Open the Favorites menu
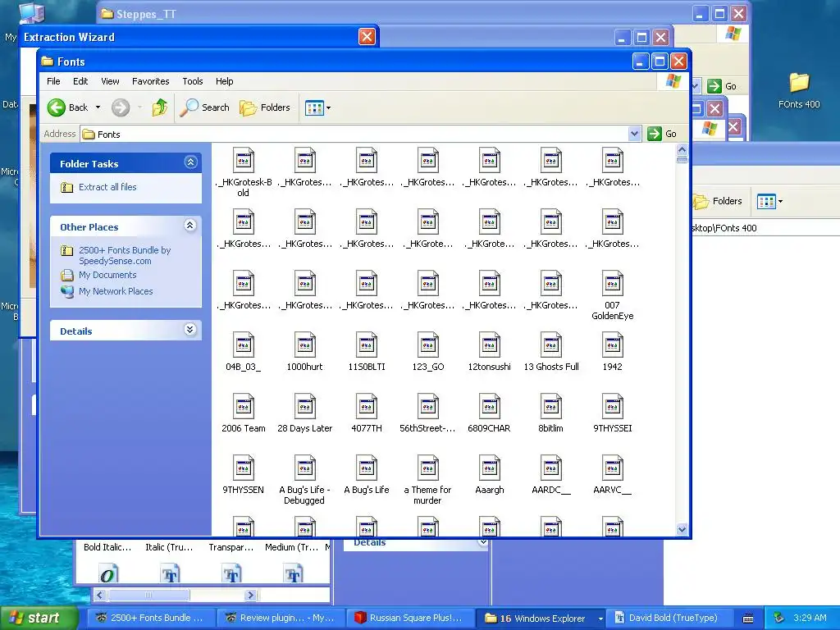The image size is (840, 630). coord(151,81)
